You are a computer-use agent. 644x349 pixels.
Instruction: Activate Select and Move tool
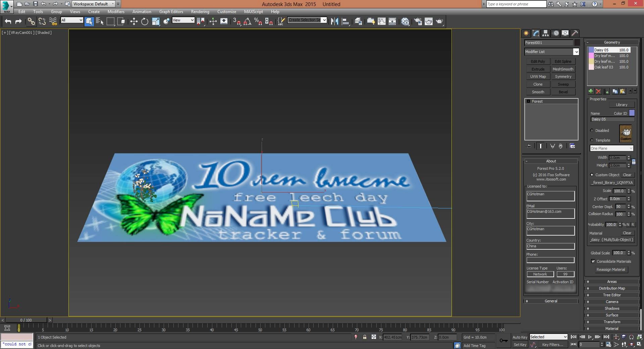tap(134, 21)
